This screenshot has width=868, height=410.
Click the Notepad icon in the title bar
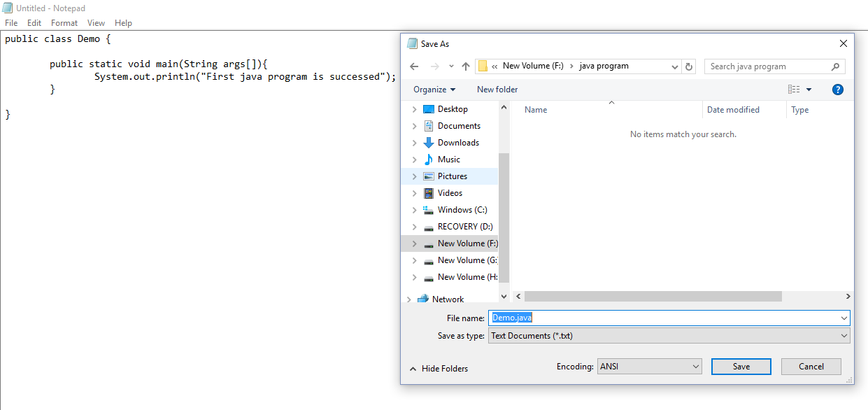(7, 8)
